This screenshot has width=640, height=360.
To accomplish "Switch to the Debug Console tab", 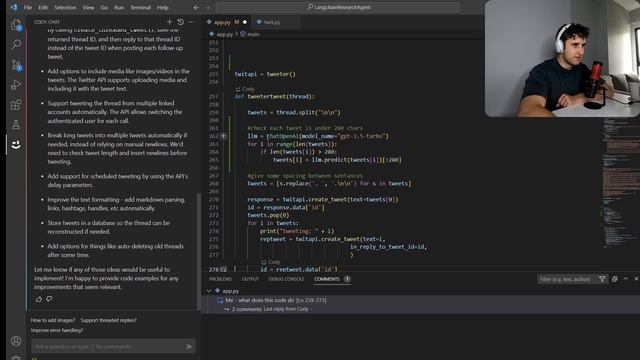I will (x=287, y=279).
